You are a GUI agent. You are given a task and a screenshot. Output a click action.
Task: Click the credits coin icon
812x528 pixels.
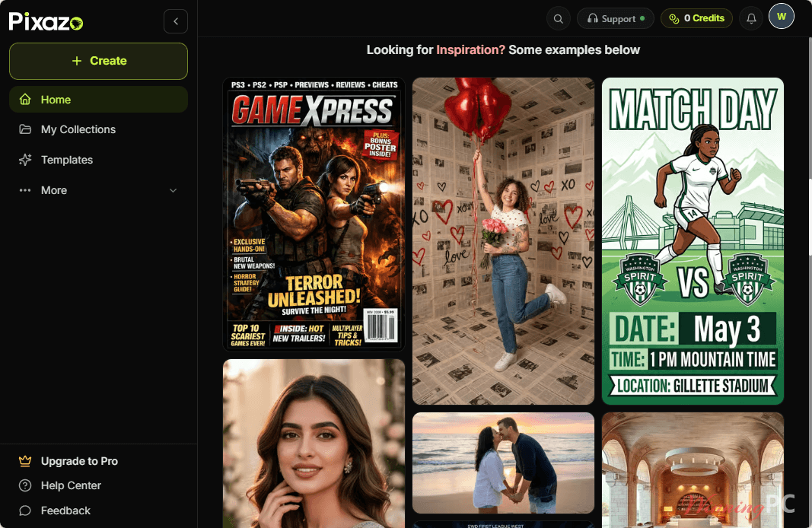tap(673, 18)
